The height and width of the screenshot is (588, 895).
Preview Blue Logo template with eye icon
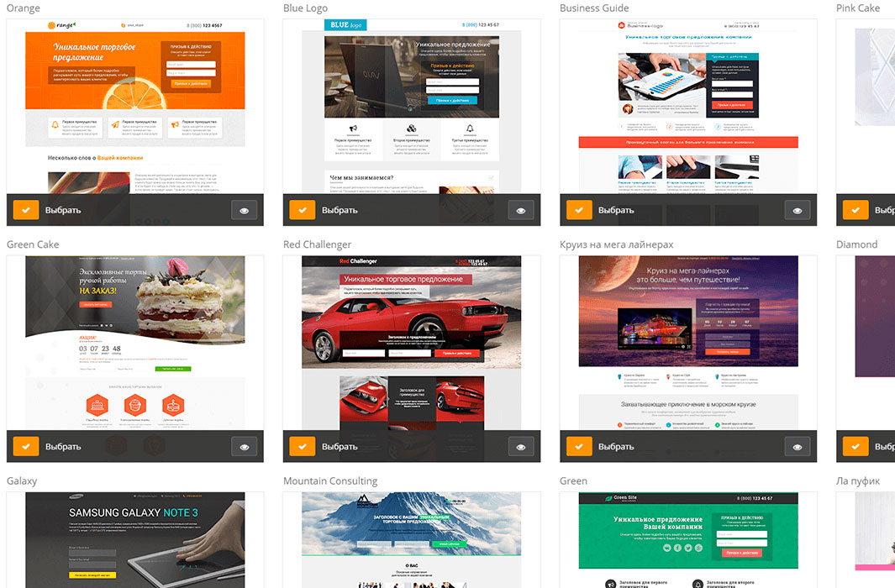[x=521, y=211]
